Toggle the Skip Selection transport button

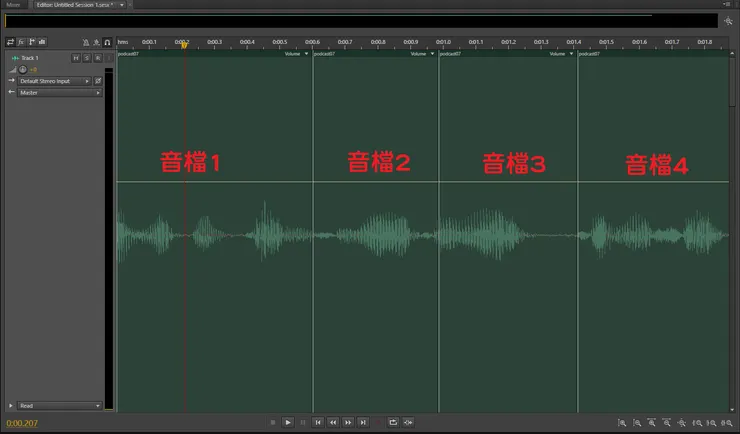click(x=408, y=423)
